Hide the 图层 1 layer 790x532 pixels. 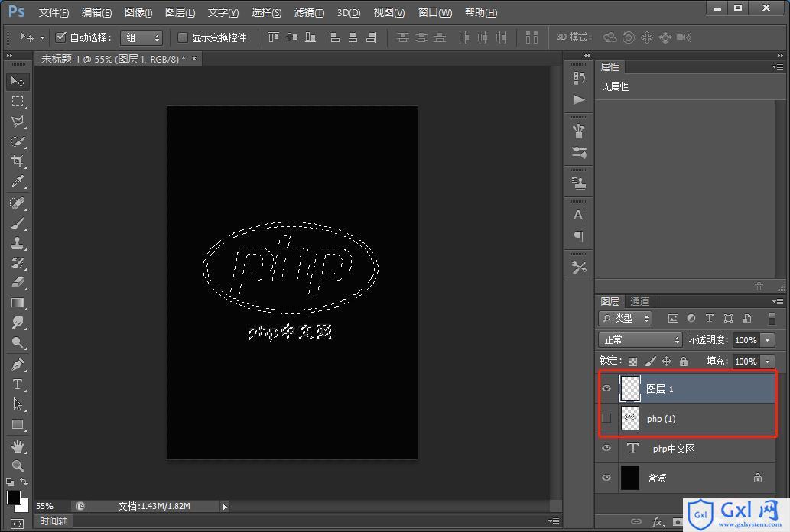click(x=606, y=388)
